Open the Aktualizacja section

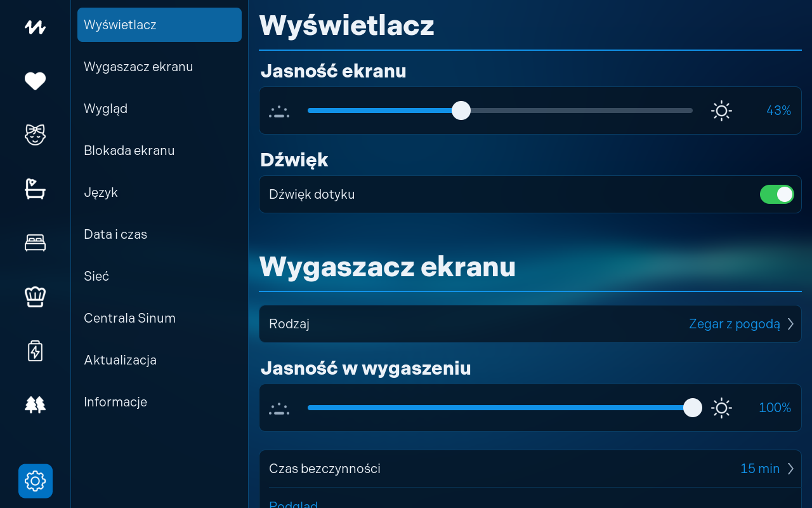point(159,360)
